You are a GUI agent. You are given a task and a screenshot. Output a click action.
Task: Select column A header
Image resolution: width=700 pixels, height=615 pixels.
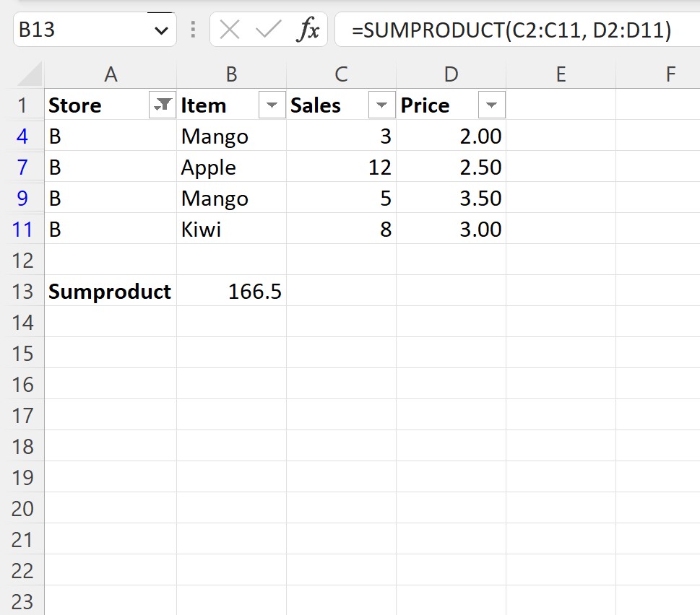(x=111, y=74)
